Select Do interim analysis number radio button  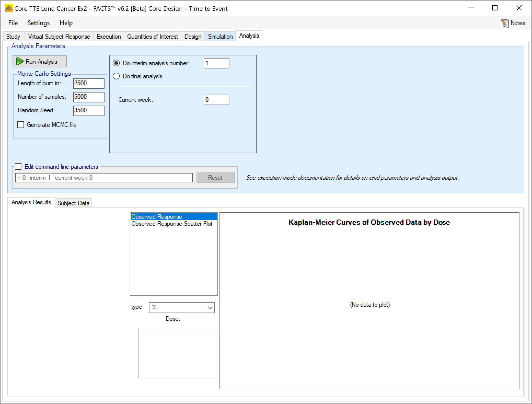(x=116, y=63)
